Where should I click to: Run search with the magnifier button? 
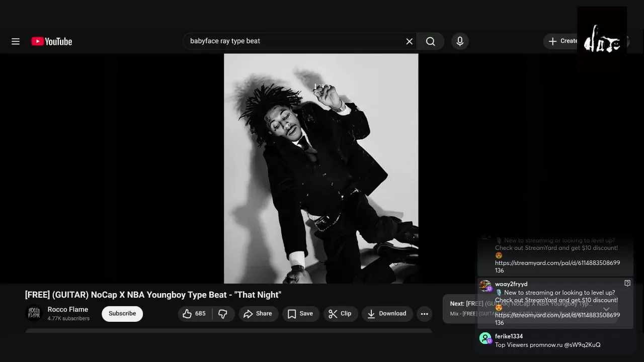point(431,41)
